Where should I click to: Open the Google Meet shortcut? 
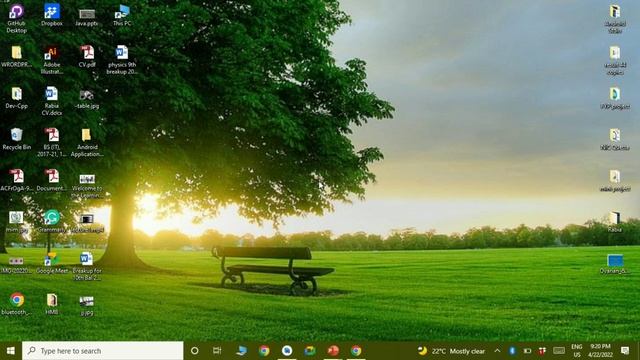[x=52, y=263]
